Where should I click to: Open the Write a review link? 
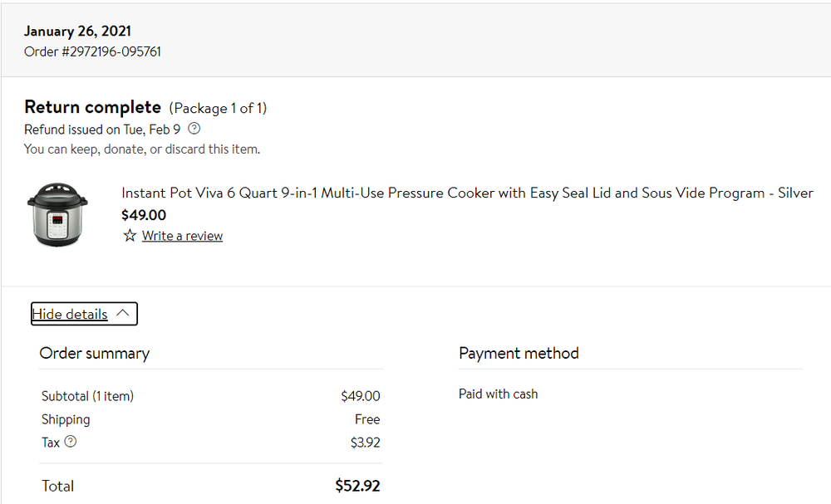pyautogui.click(x=182, y=236)
